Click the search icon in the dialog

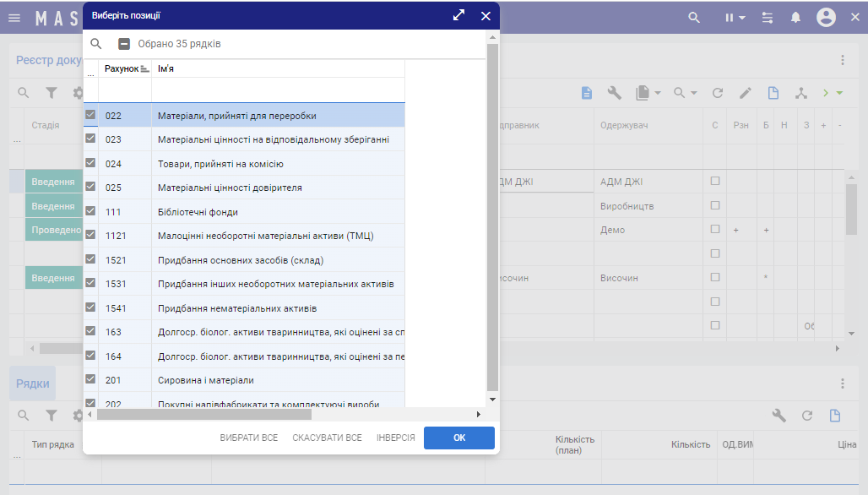point(96,44)
